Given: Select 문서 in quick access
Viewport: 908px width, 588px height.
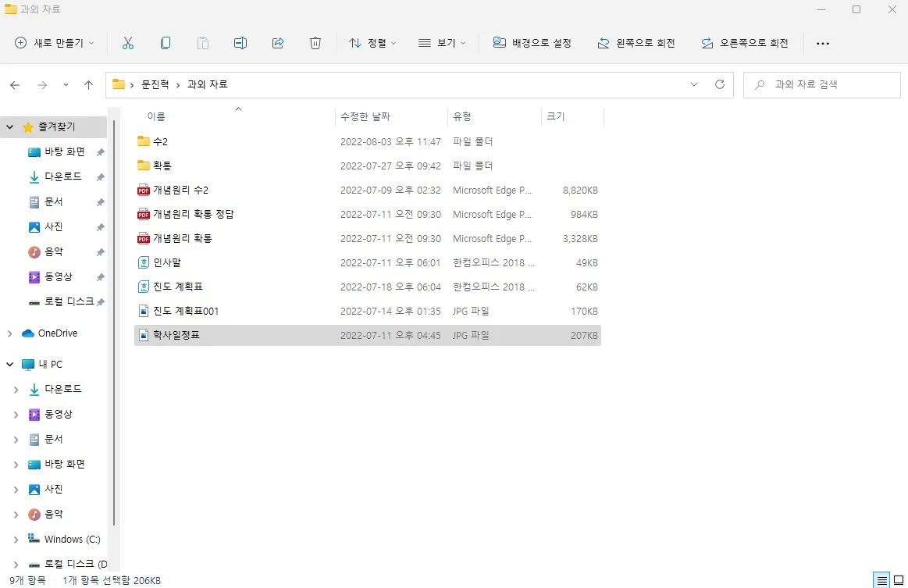Looking at the screenshot, I should 53,201.
